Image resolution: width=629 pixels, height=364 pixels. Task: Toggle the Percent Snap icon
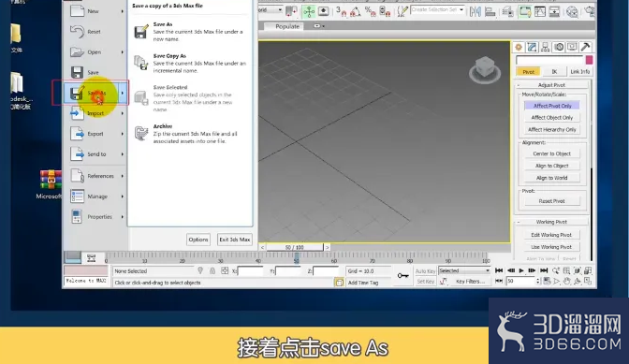coord(371,11)
